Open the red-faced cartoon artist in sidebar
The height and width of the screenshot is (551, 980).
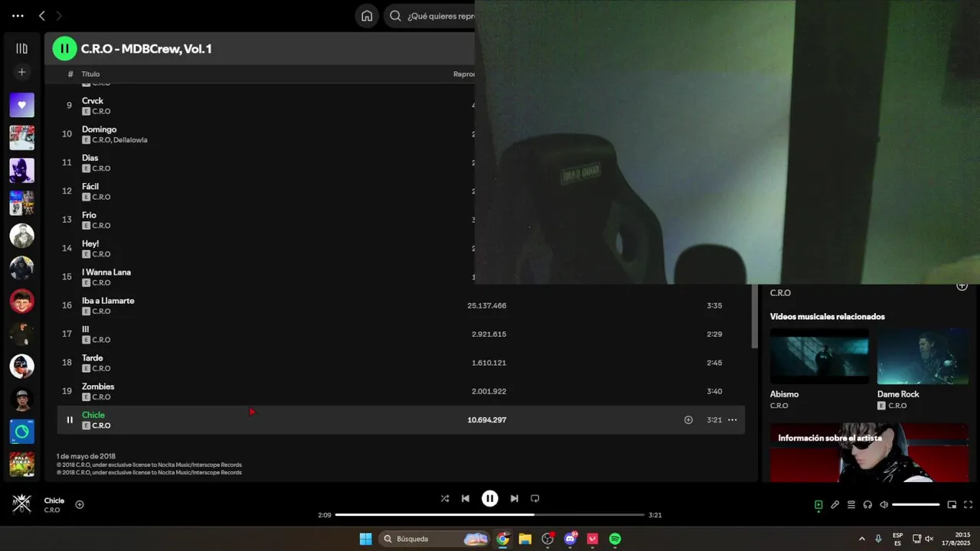[21, 301]
